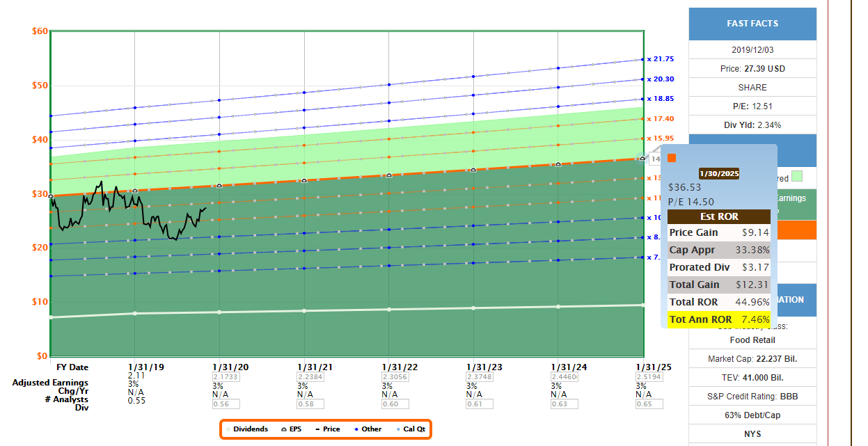
Task: Click the $60 y-axis label
Action: (40, 31)
